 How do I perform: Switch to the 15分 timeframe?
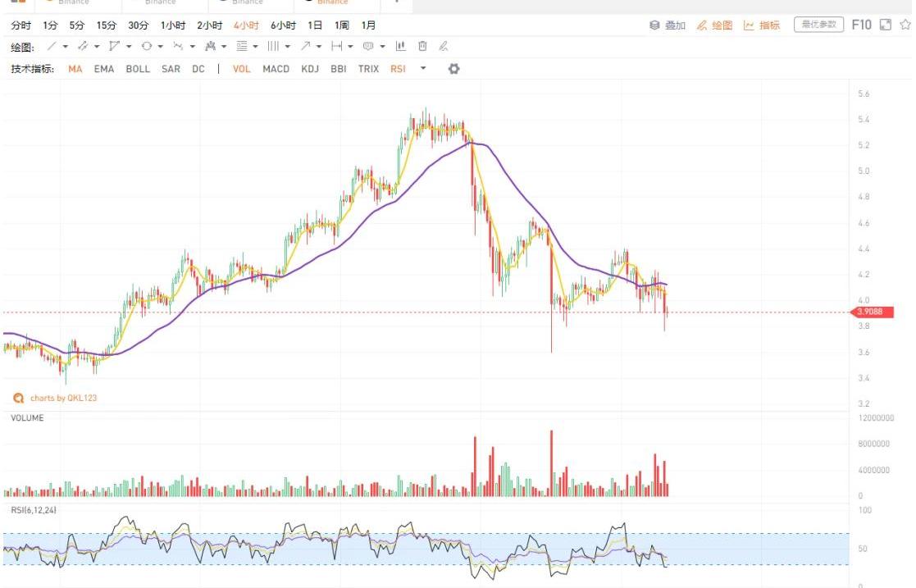coord(106,25)
